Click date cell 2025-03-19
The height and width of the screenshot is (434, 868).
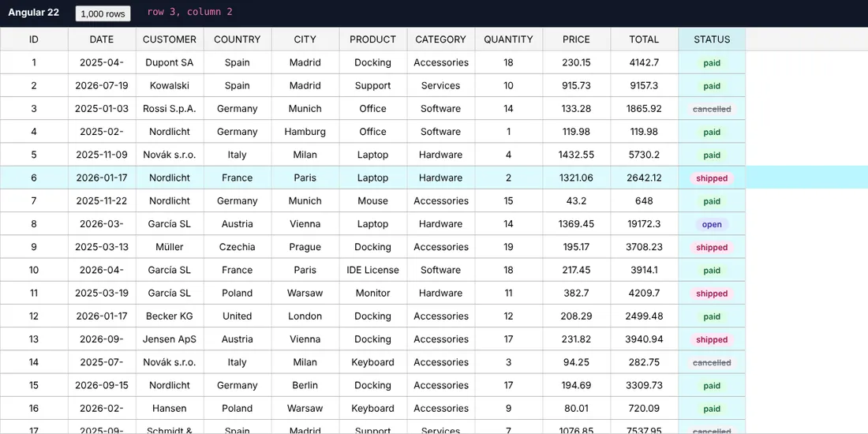click(x=102, y=294)
